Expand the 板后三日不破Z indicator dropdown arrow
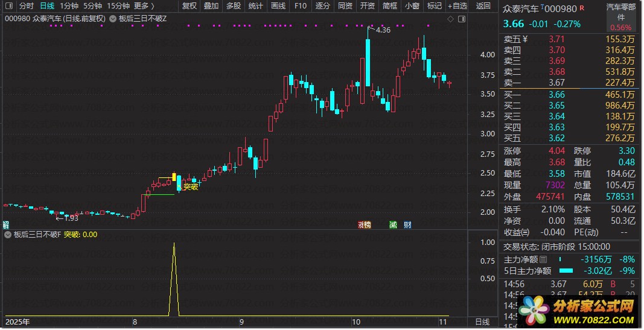644x330 pixels. click(x=112, y=19)
